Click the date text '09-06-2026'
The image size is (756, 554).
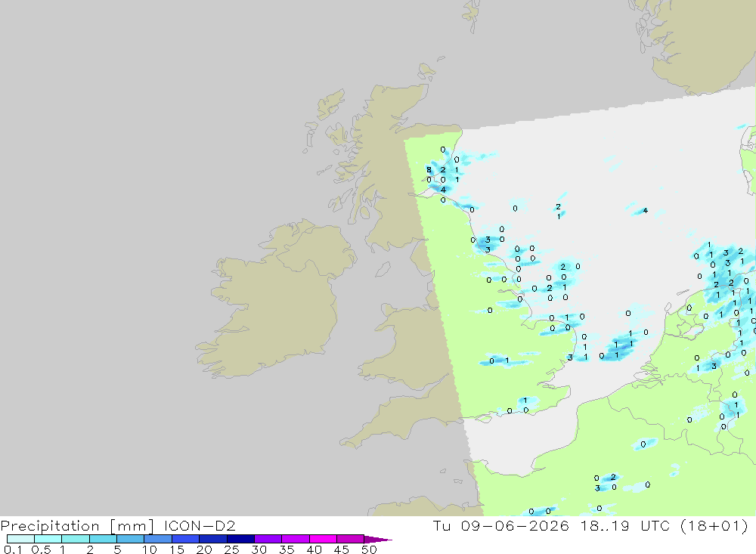coord(515,525)
